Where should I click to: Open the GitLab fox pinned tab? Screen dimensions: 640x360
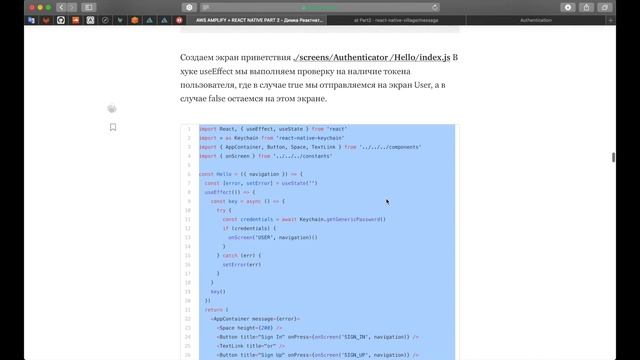point(46,20)
